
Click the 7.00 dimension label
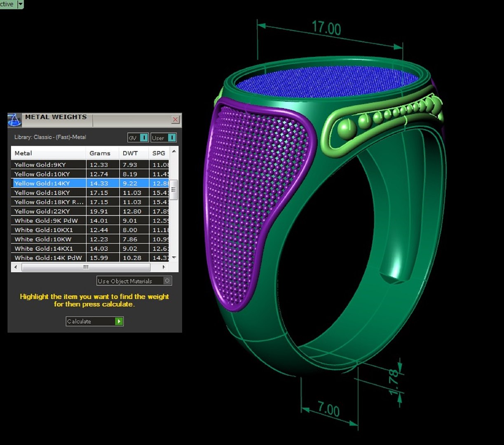(x=329, y=410)
